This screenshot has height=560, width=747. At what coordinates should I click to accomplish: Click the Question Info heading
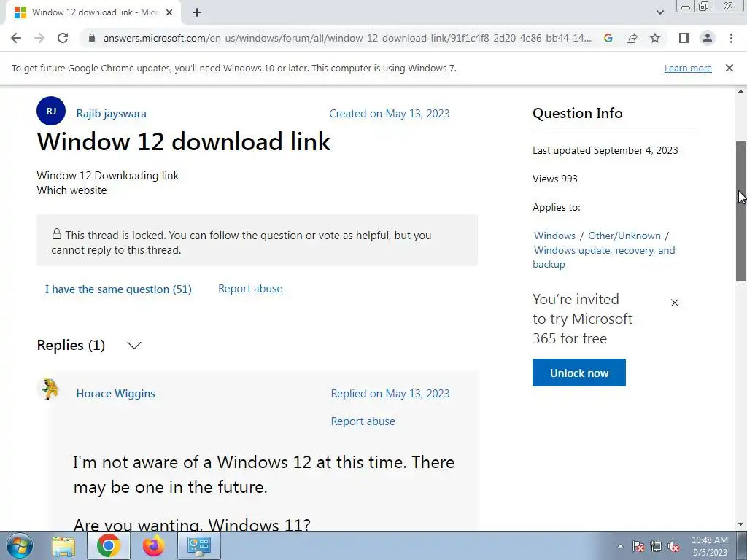tap(578, 113)
